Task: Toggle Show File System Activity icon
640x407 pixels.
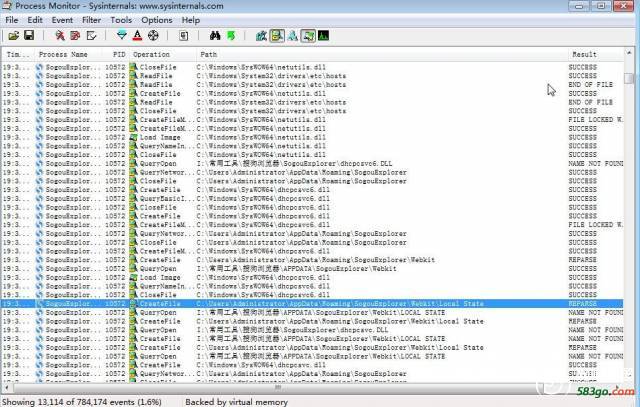Action: coord(277,36)
